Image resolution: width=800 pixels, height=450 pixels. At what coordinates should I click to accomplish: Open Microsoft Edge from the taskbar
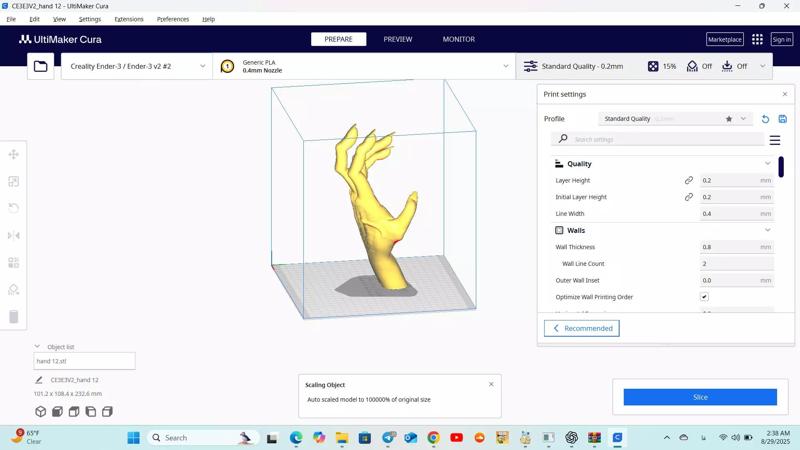tap(296, 437)
